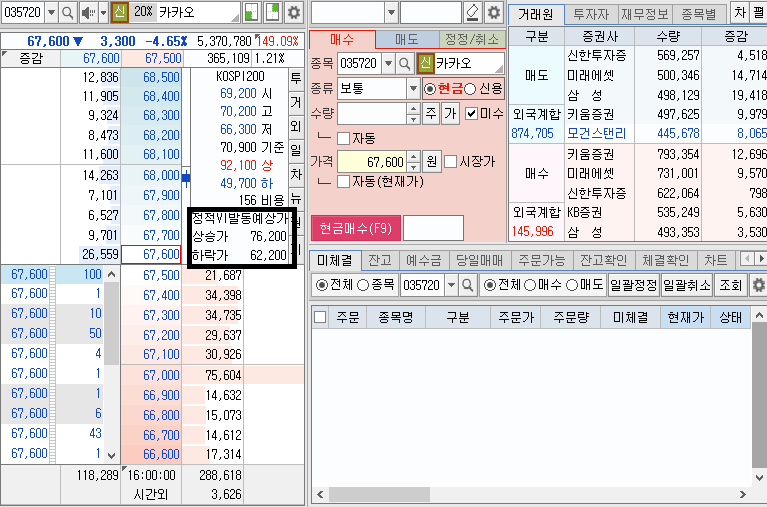Click the magnifier in the 미체결 filter row
767x507 pixels.
tap(468, 285)
